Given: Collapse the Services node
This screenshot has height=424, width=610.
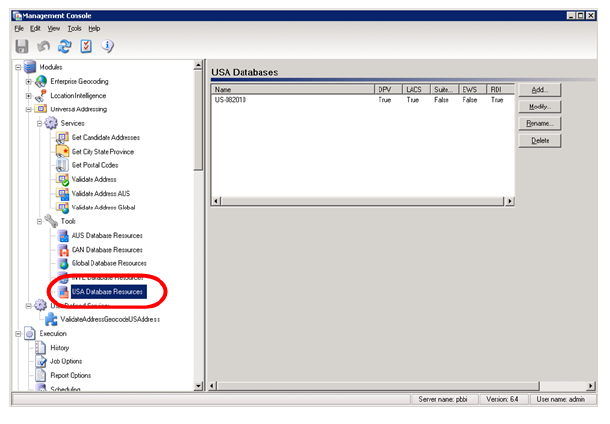Looking at the screenshot, I should tap(39, 124).
